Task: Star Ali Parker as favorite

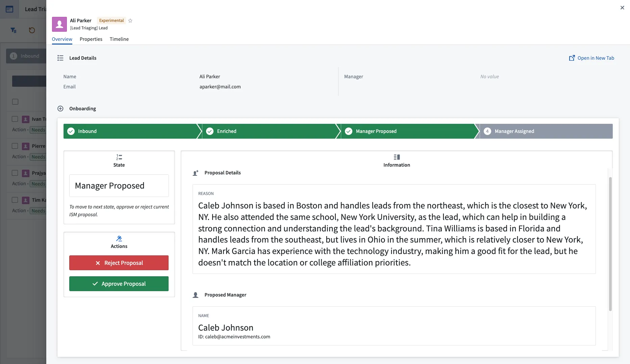Action: 130,21
